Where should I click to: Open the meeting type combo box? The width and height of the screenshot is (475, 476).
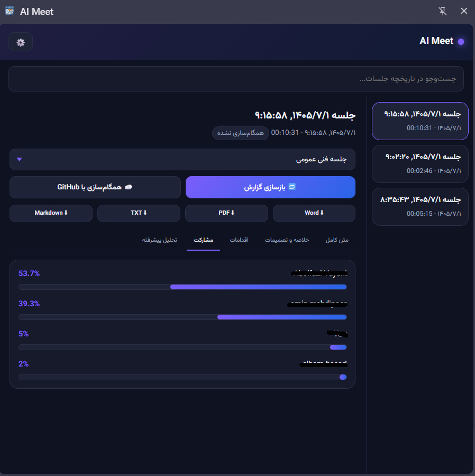[x=182, y=159]
